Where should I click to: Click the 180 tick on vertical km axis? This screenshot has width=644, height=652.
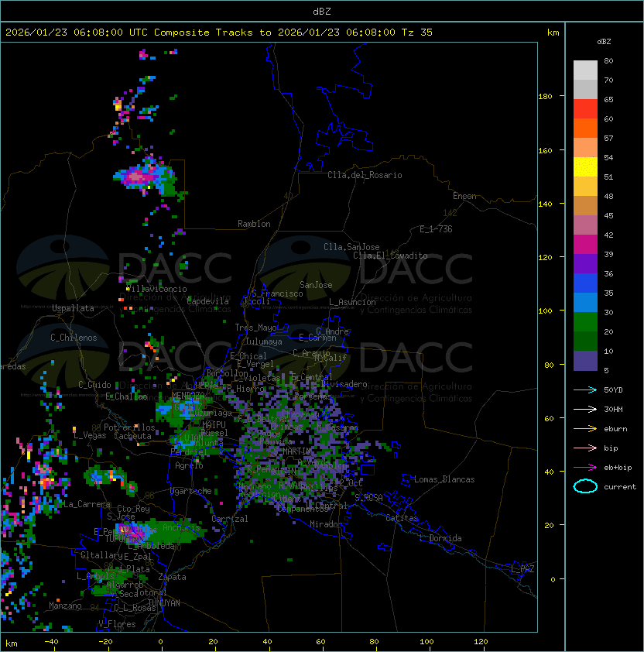pos(545,97)
